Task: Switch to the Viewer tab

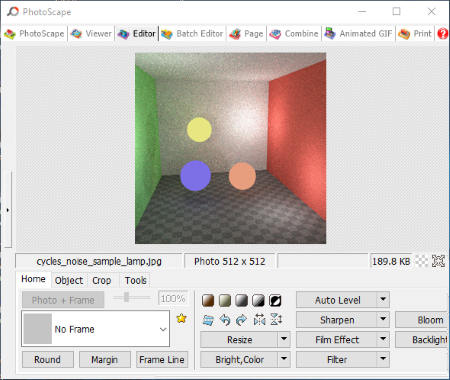Action: pyautogui.click(x=91, y=34)
